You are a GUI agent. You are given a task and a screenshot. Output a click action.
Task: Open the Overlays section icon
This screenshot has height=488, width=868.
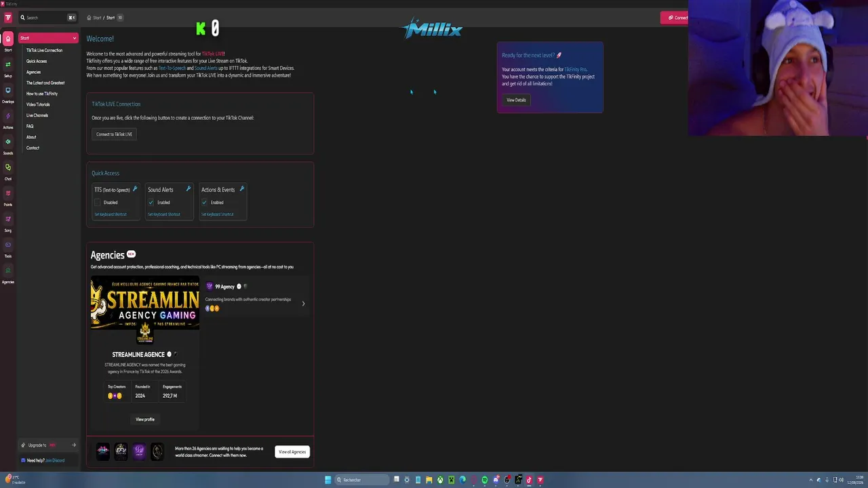tap(8, 90)
